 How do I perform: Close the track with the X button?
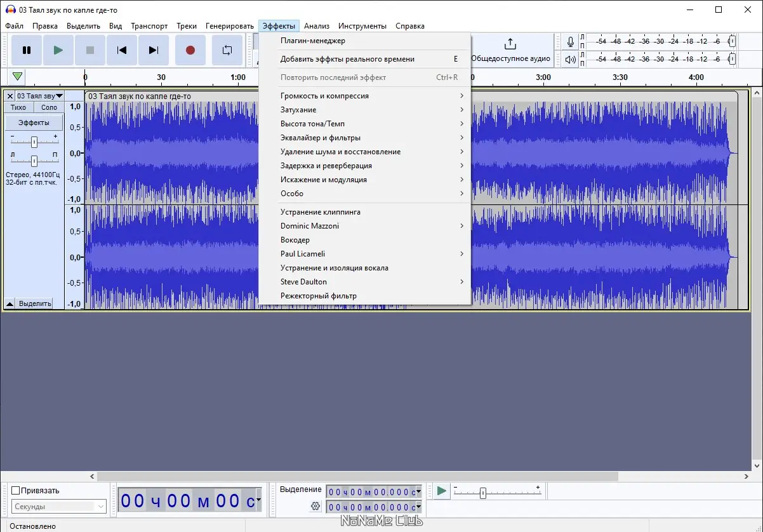(10, 96)
